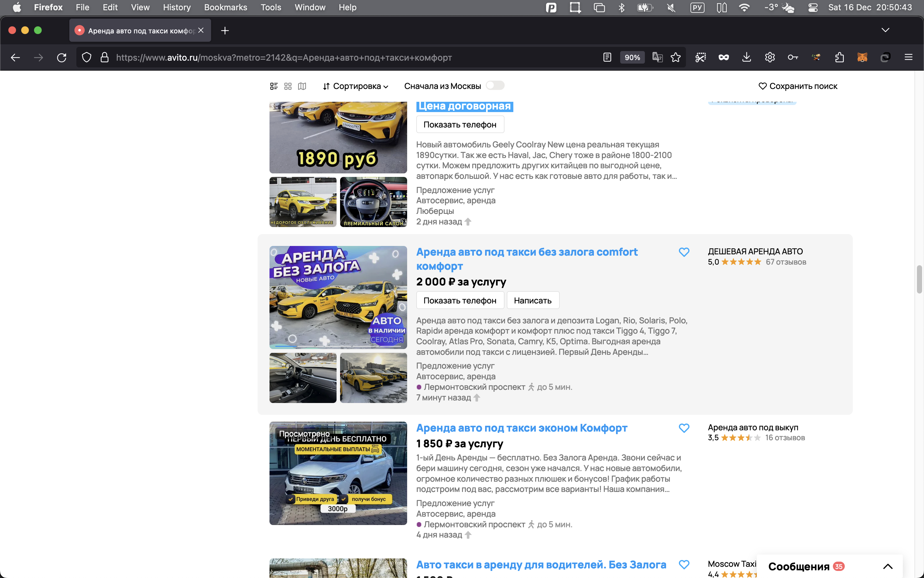This screenshot has height=578, width=924.
Task: Open the 'Сортировка' sorting dropdown
Action: coord(356,86)
